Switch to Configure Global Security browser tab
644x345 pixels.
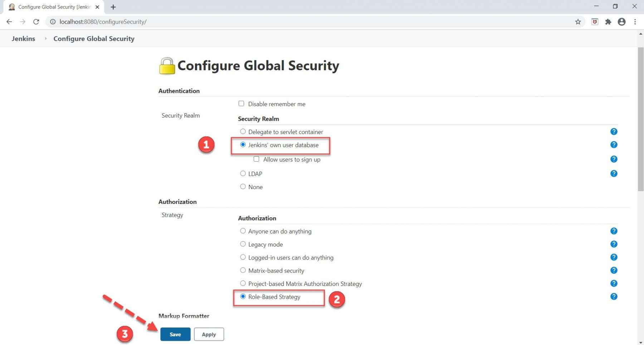54,7
